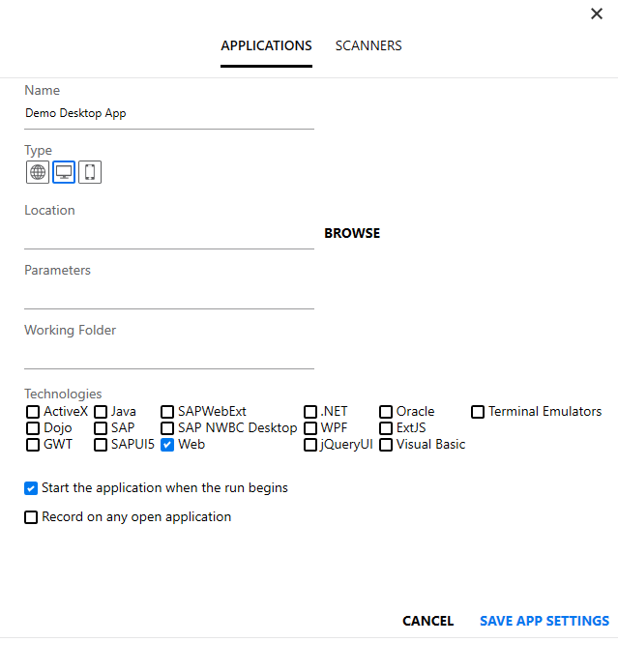This screenshot has width=618, height=672.
Task: Click the Working Folder input field
Action: [x=169, y=354]
